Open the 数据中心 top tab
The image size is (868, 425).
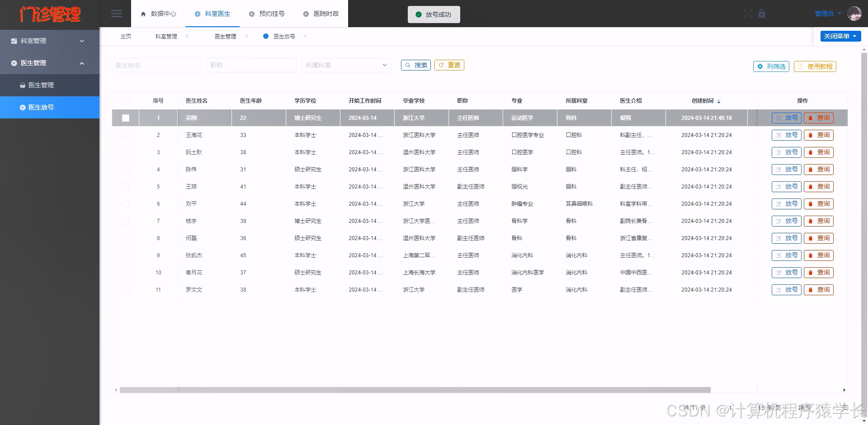click(158, 14)
